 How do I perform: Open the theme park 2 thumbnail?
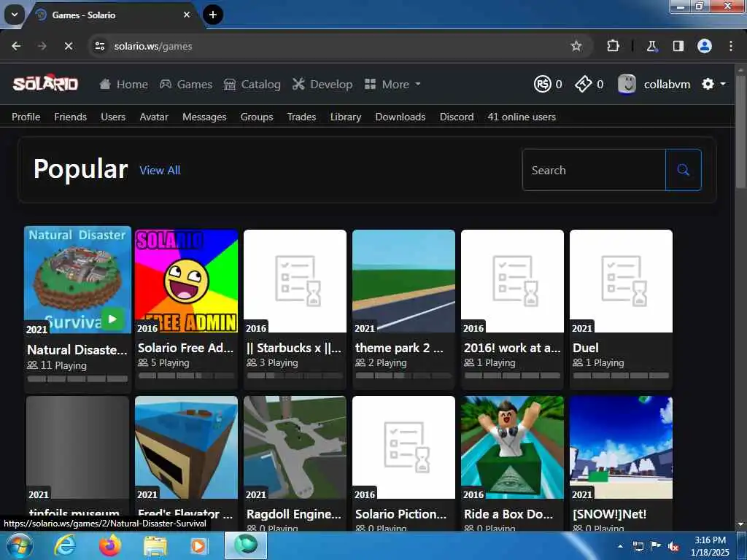[403, 281]
